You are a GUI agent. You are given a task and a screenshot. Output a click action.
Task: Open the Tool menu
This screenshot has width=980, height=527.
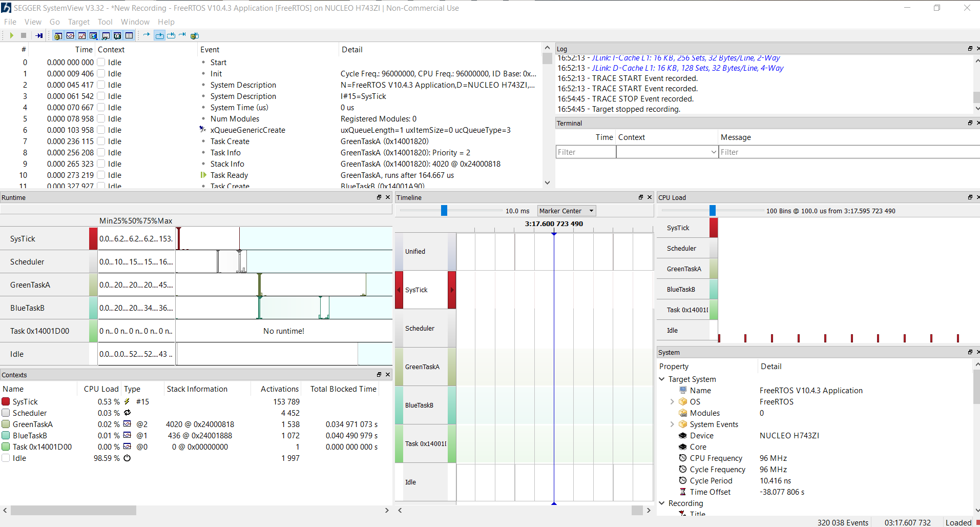(105, 22)
